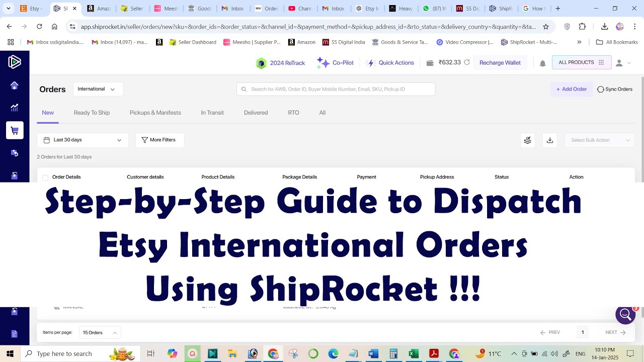Open the notifications bell
Image resolution: width=644 pixels, height=362 pixels.
tap(542, 63)
